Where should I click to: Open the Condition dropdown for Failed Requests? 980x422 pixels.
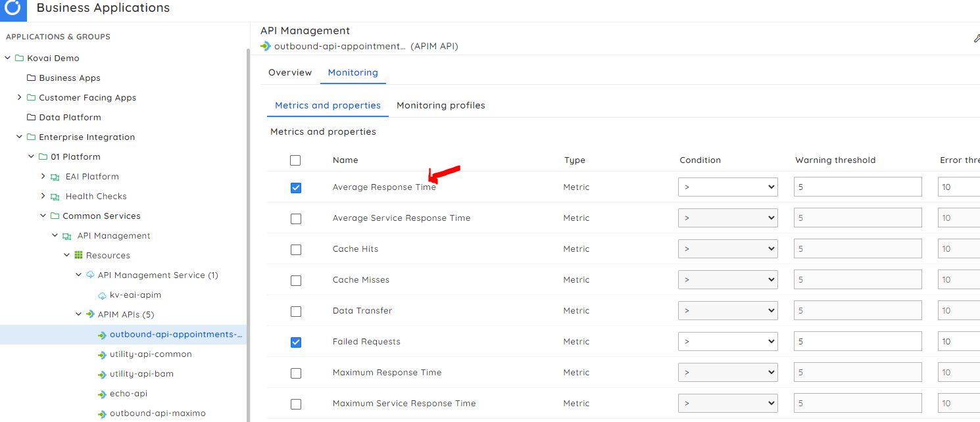tap(728, 341)
